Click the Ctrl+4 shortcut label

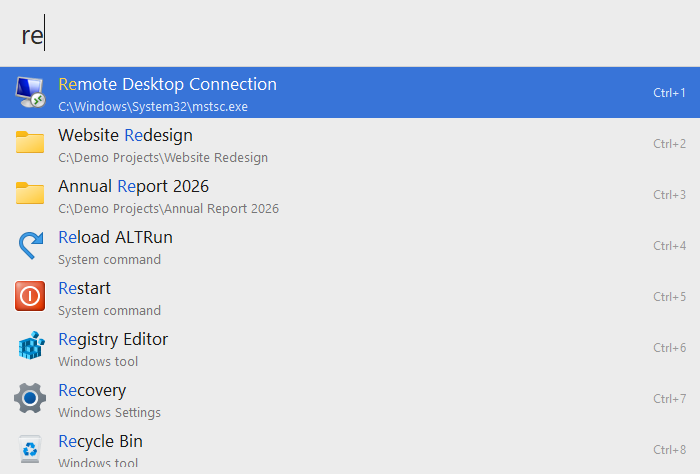pos(669,245)
